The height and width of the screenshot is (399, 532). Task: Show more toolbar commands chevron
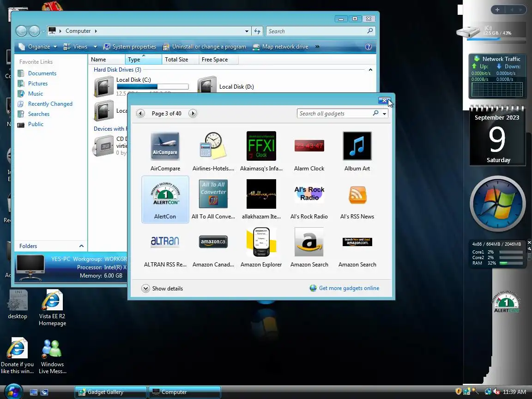click(317, 47)
